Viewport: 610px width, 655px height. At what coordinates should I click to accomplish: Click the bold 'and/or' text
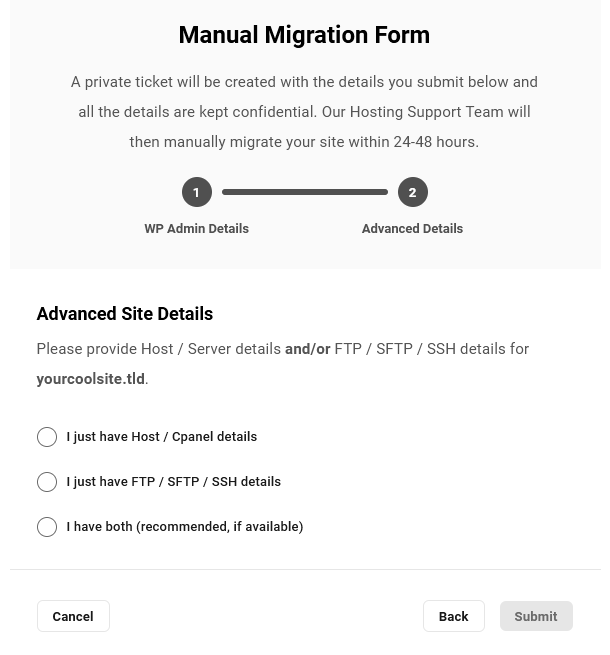(307, 349)
